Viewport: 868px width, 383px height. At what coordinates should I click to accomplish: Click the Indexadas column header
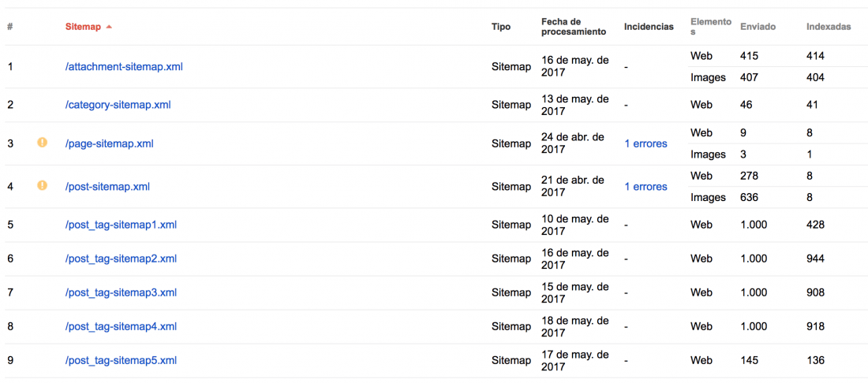pyautogui.click(x=829, y=27)
